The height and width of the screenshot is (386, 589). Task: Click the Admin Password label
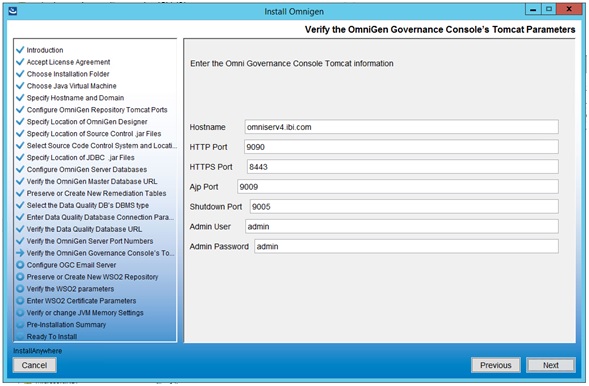pyautogui.click(x=219, y=247)
